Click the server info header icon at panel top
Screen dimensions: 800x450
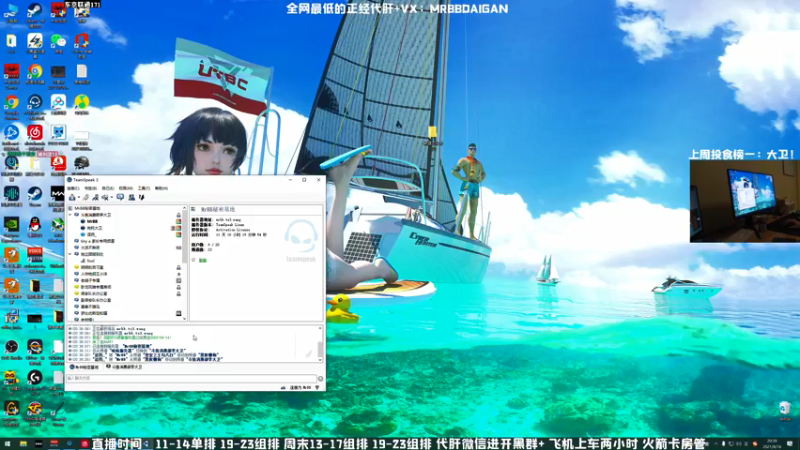[x=193, y=209]
